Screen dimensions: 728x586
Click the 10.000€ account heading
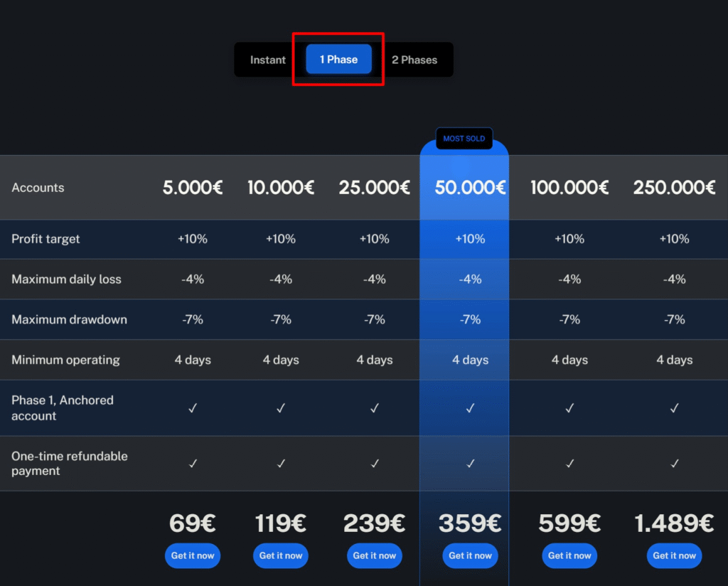pos(281,188)
